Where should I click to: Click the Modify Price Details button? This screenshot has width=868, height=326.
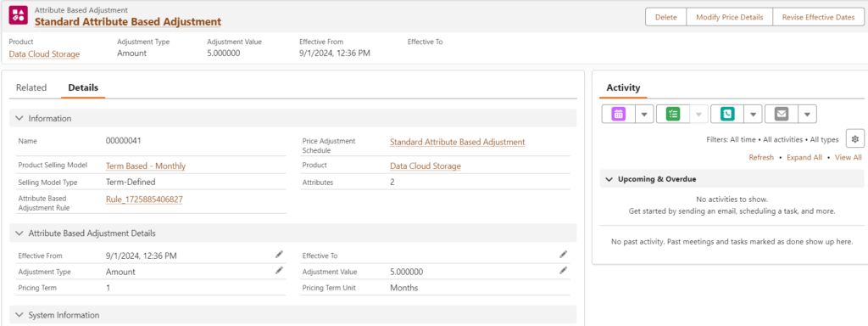pyautogui.click(x=730, y=17)
